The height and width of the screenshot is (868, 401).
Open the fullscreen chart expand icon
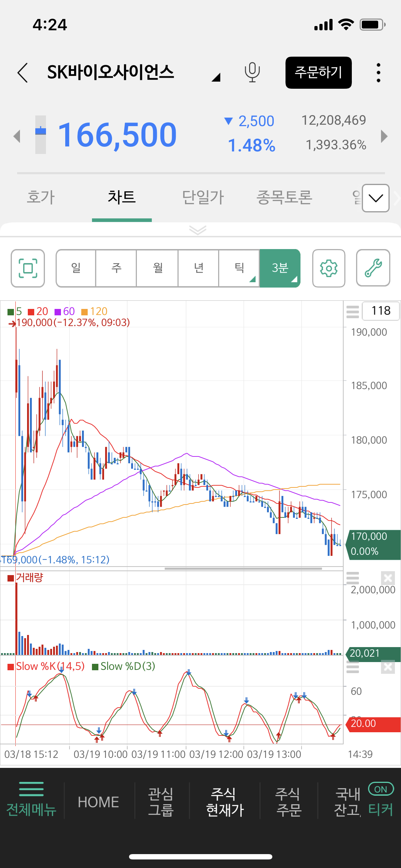click(28, 268)
